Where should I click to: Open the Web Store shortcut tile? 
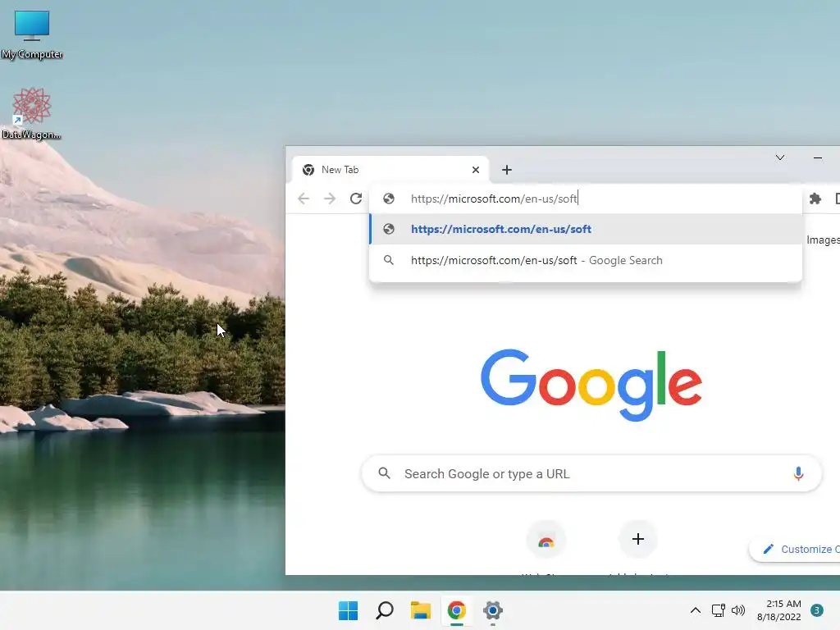tap(546, 540)
